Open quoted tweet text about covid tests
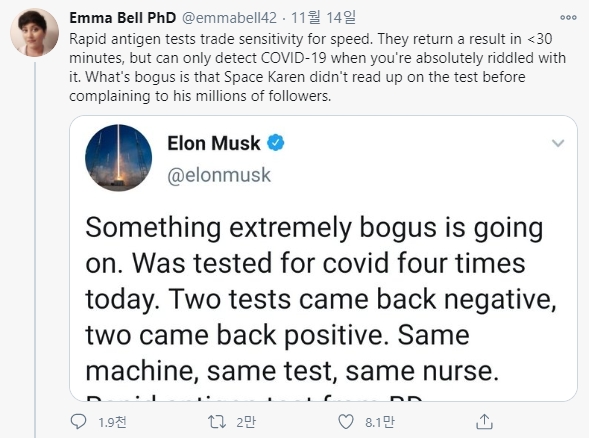Viewport: 589px width, 438px height. [x=320, y=299]
